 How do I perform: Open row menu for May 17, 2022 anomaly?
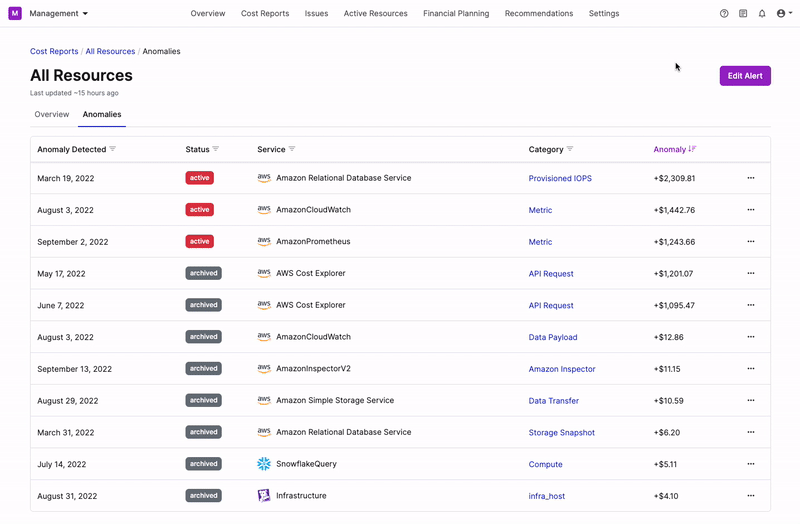point(751,273)
